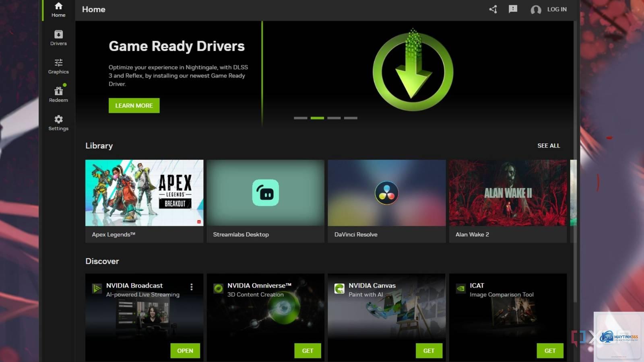The image size is (644, 362).
Task: Click the NVIDIA Broadcast app icon
Action: (97, 288)
